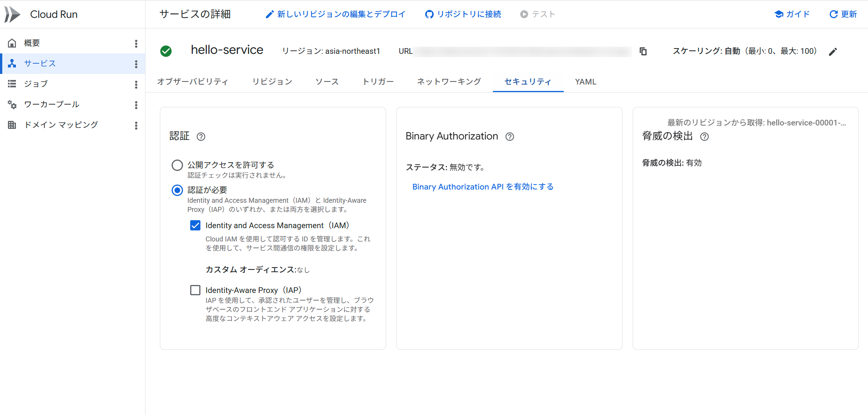The height and width of the screenshot is (415, 868).
Task: Click the green service status checkmark
Action: coord(166,51)
